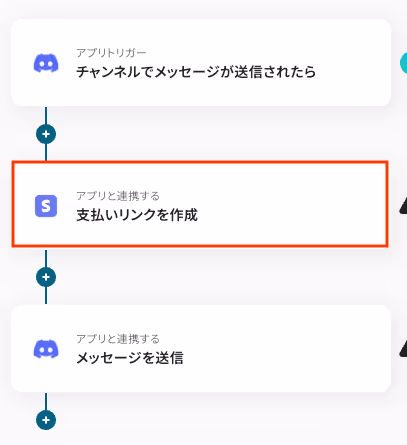Viewport: 407px width, 445px height.
Task: Click アプリと連携する label above 支払いリンクを作成
Action: [x=118, y=196]
